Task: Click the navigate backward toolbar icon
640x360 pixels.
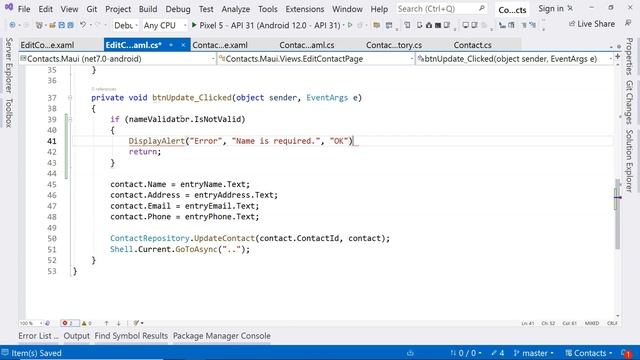Action: click(12, 25)
